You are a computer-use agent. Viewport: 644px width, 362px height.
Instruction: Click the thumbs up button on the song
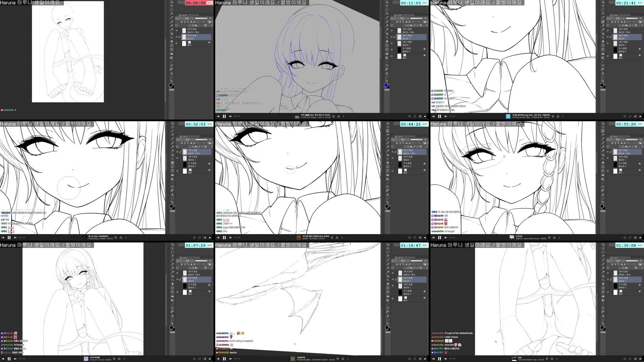tap(339, 116)
